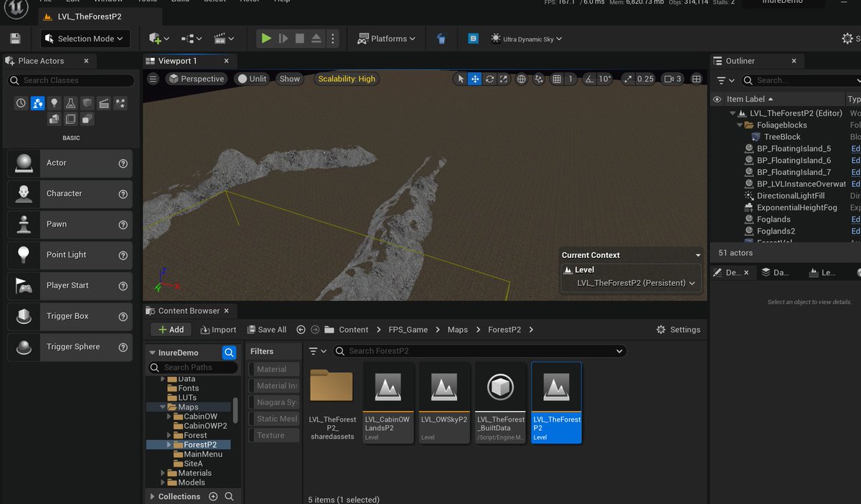Activate the Translate move tool
Screen dimensions: 861x504
475,79
